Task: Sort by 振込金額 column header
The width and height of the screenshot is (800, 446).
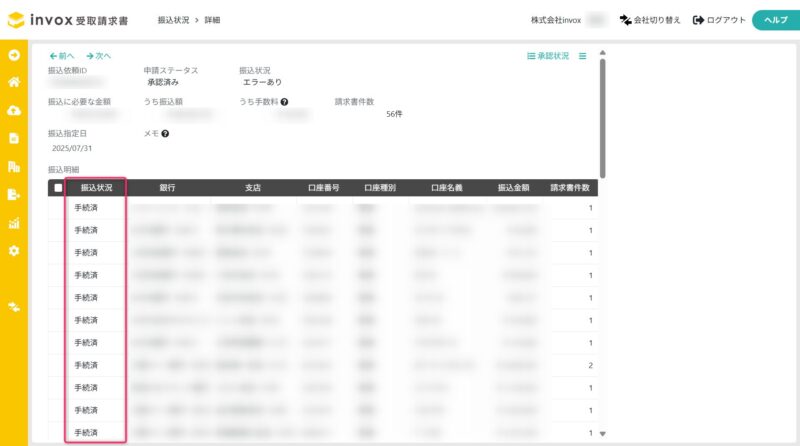Action: click(514, 188)
